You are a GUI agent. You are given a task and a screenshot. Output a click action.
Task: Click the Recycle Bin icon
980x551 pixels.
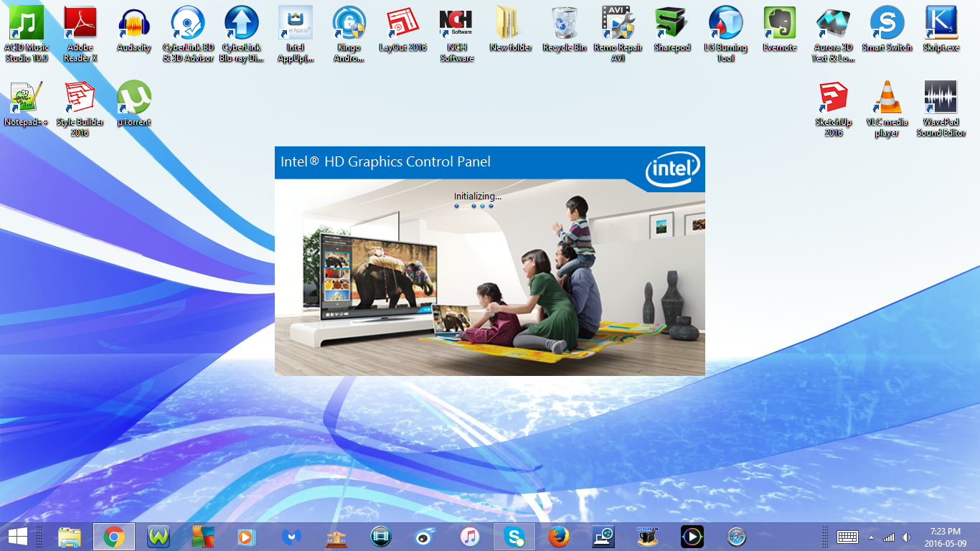pos(565,29)
